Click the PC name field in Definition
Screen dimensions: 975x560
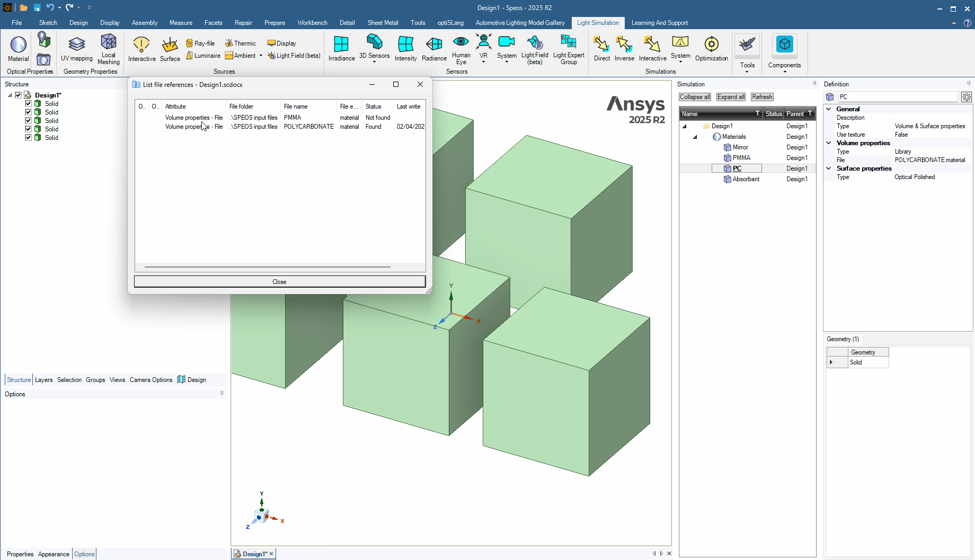(898, 97)
